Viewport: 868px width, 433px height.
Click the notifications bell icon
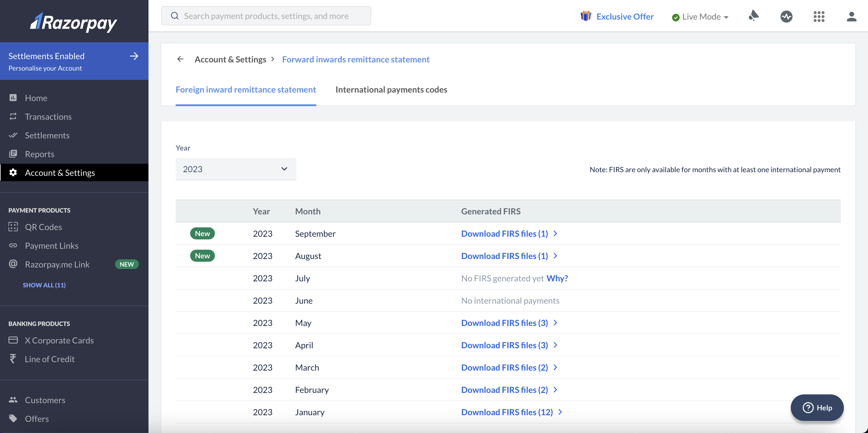[x=754, y=15]
